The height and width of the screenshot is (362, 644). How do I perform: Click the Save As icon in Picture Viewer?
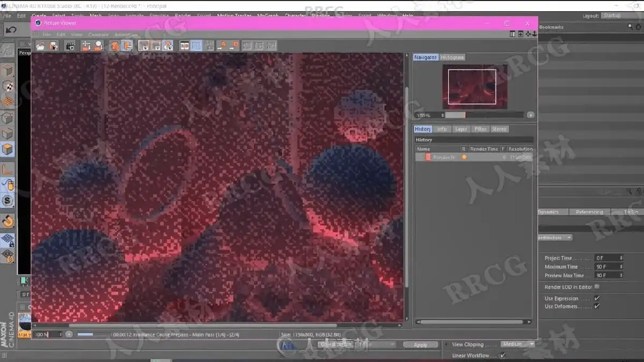[x=54, y=46]
